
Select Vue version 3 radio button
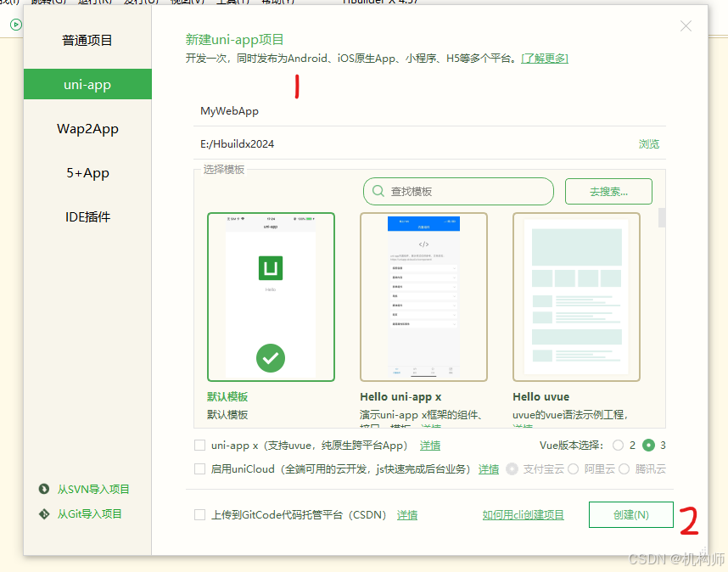click(x=648, y=446)
